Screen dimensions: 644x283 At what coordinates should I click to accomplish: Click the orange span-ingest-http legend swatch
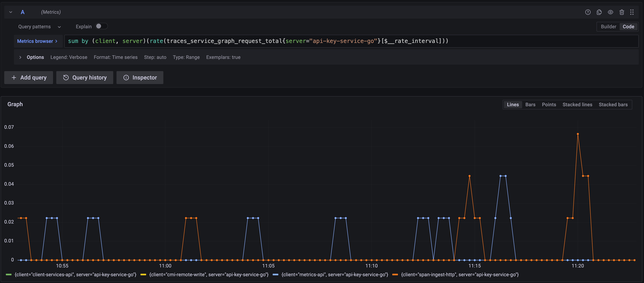(x=395, y=275)
